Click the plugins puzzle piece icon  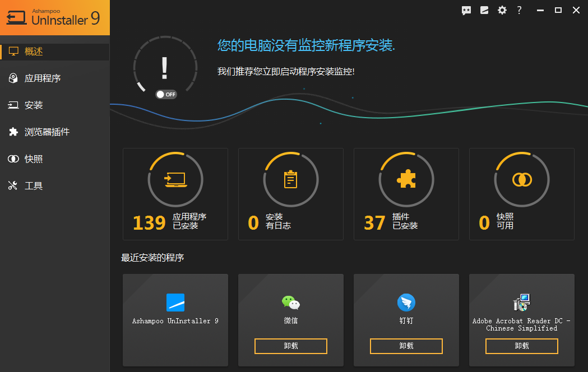click(406, 179)
